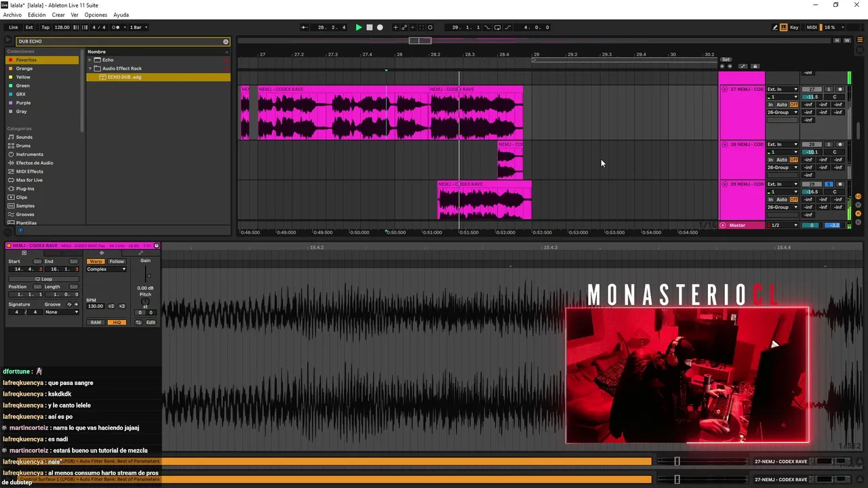
Task: Fold track 29 NEMJ with its arrow
Action: pos(724,184)
